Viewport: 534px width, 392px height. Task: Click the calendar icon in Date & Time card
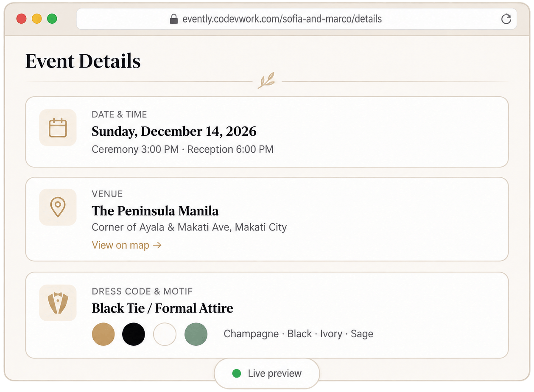[x=58, y=128]
